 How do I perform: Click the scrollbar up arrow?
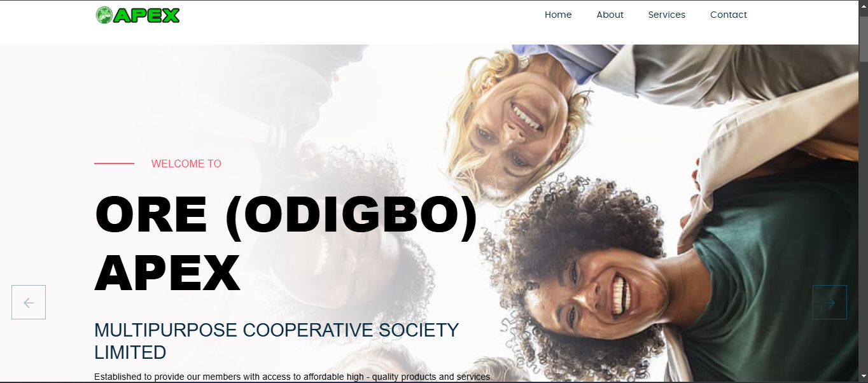tap(863, 6)
